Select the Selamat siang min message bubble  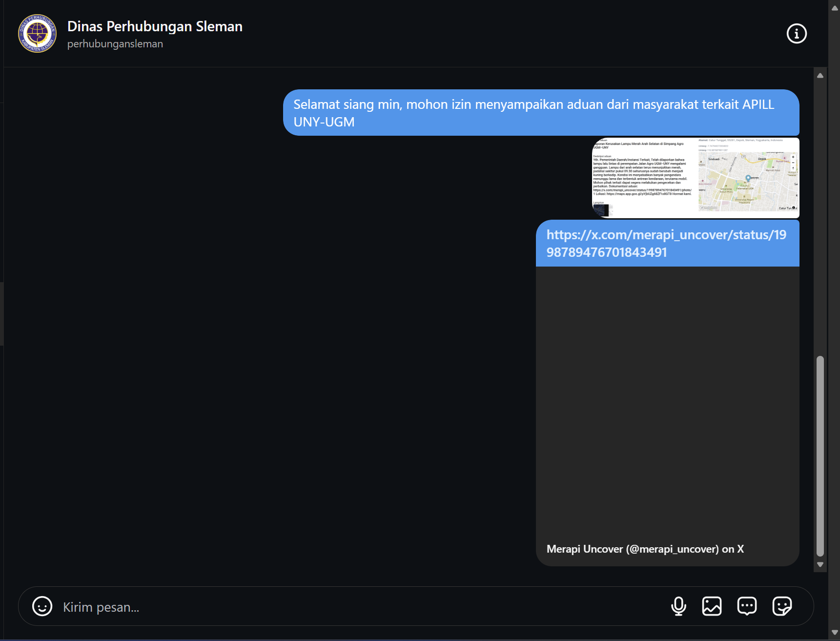pos(541,113)
